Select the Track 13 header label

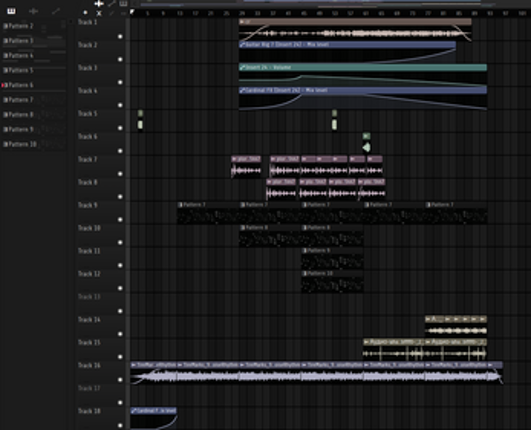[x=89, y=297]
